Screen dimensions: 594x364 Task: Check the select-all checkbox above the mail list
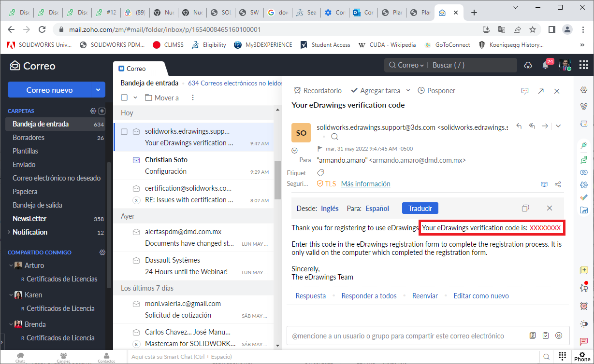[124, 98]
